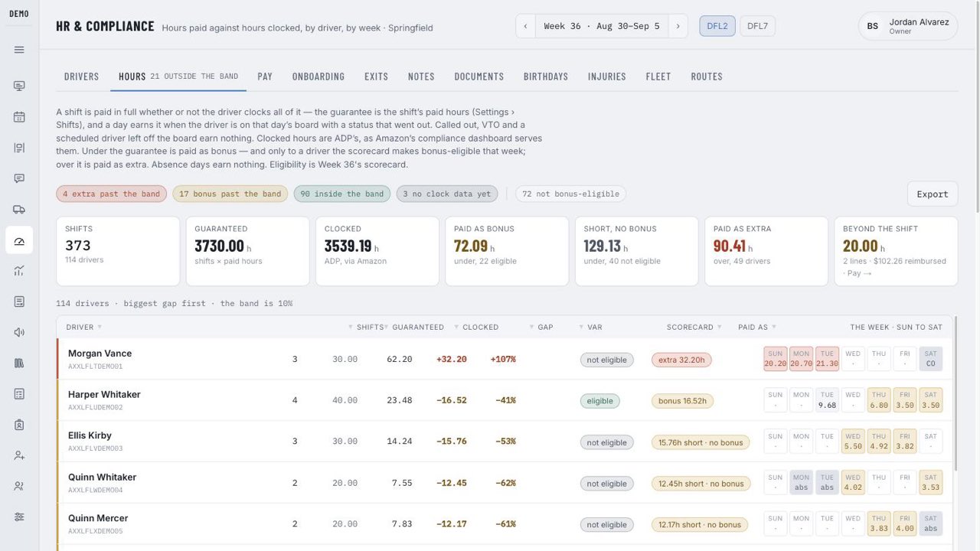Screen dimensions: 980x551
Task: Sort by the Driver column arrow
Action: tap(100, 327)
